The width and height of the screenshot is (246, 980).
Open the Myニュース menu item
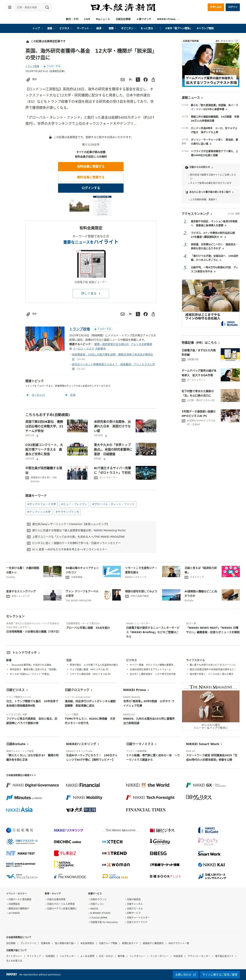pyautogui.click(x=103, y=19)
